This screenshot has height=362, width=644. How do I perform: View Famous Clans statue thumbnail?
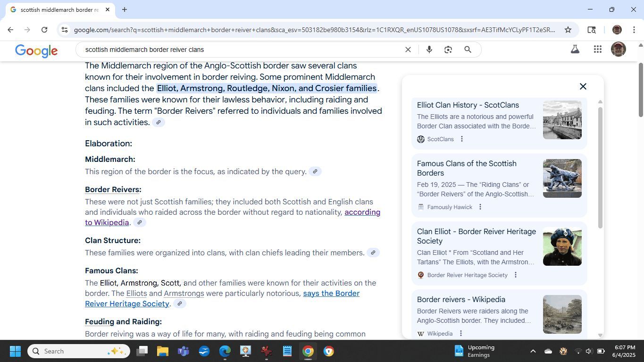(x=562, y=178)
